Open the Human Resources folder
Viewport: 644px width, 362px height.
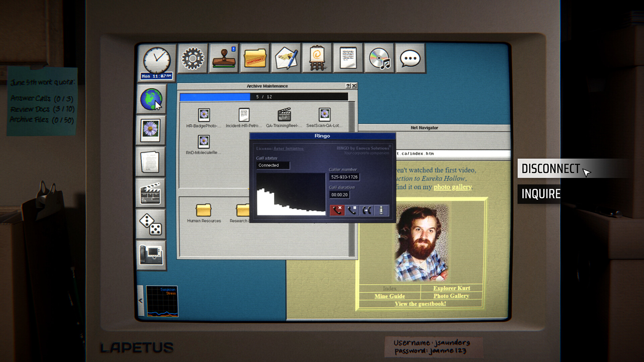point(204,213)
